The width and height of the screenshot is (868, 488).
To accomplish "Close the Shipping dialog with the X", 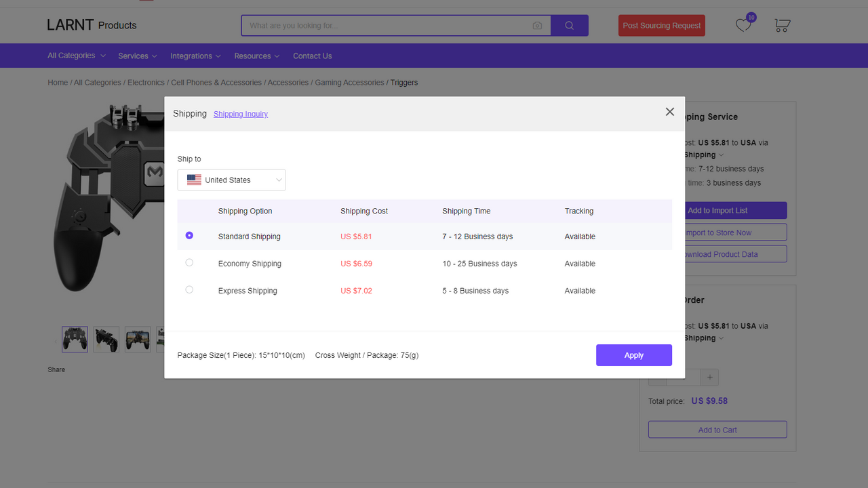I will (669, 111).
